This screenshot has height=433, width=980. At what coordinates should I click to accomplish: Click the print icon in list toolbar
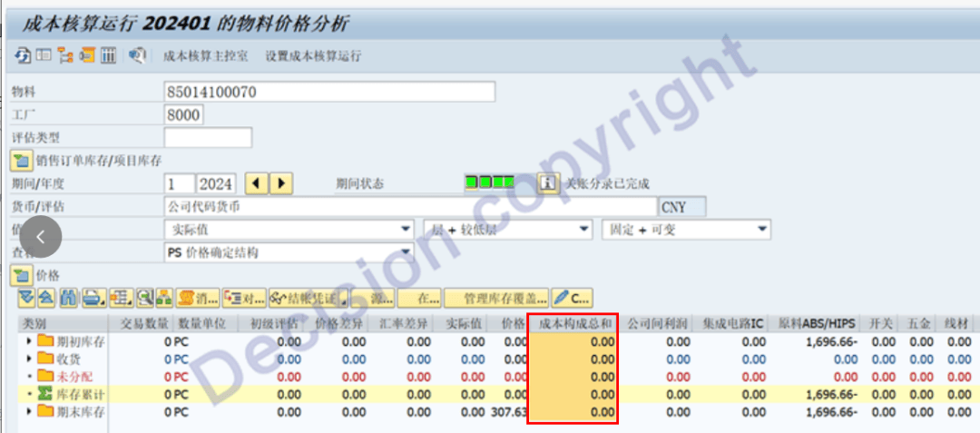(x=92, y=297)
